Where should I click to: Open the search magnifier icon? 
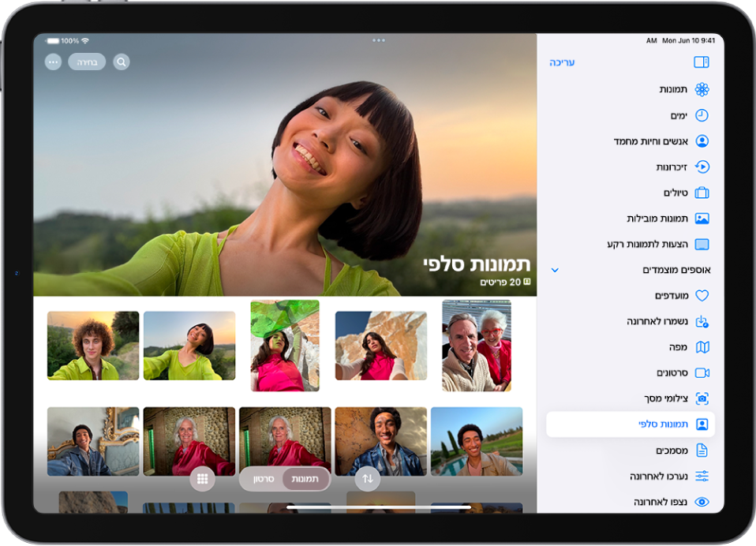(122, 62)
